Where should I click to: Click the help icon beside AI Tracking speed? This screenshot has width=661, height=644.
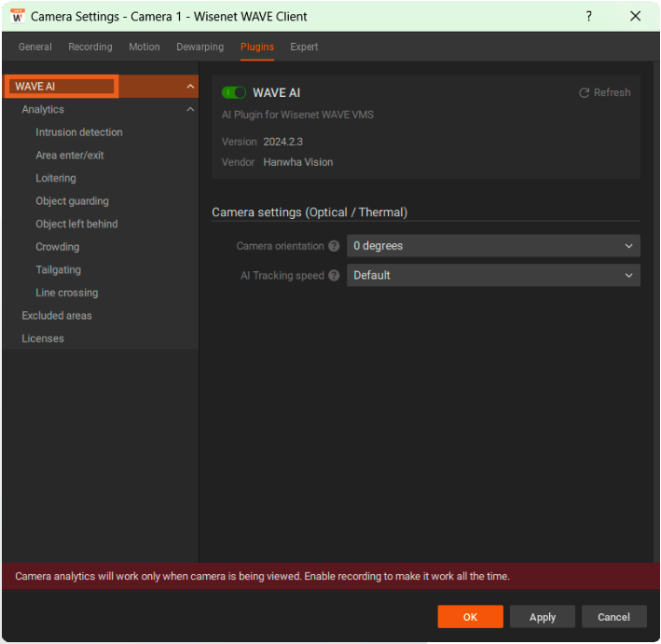coord(334,276)
